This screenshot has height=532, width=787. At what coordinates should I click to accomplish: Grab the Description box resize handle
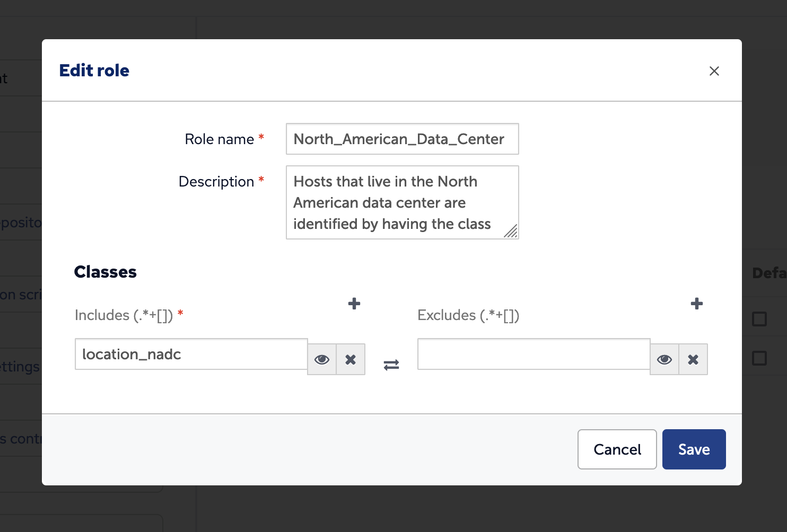(511, 232)
